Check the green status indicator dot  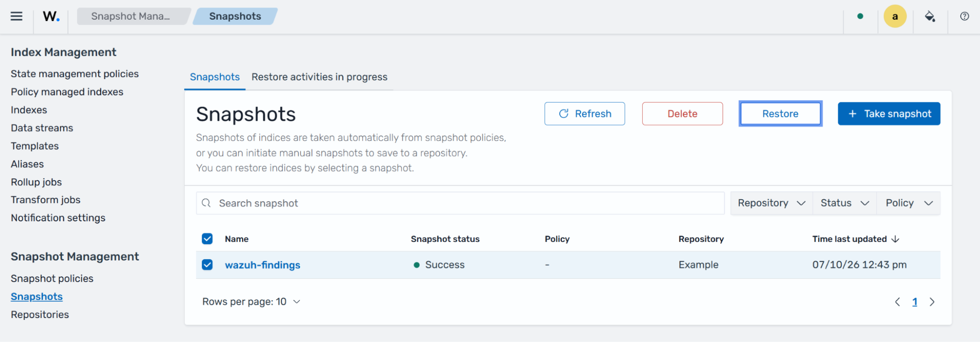point(860,16)
